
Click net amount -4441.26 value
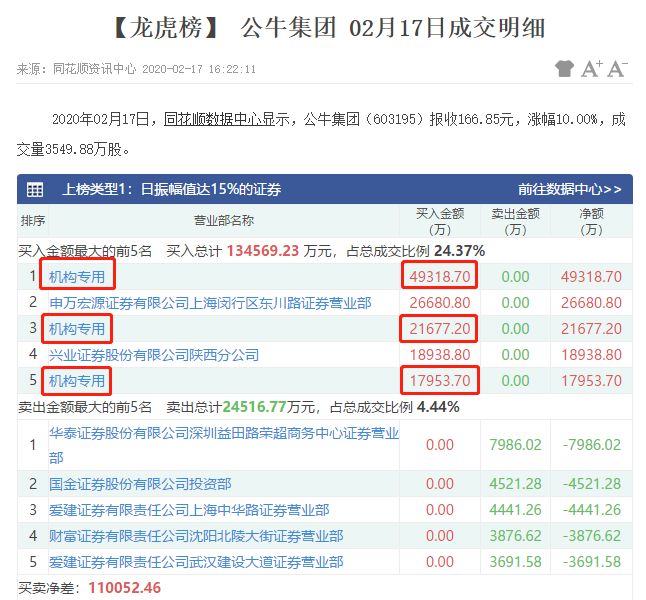point(592,510)
